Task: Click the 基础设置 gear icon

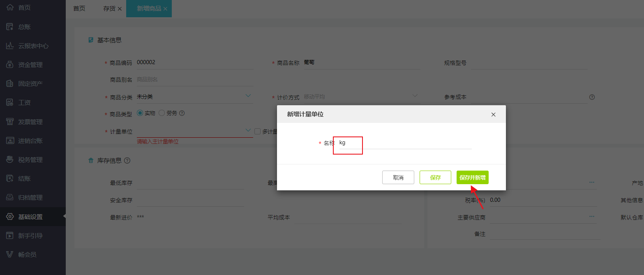Action: 10,217
